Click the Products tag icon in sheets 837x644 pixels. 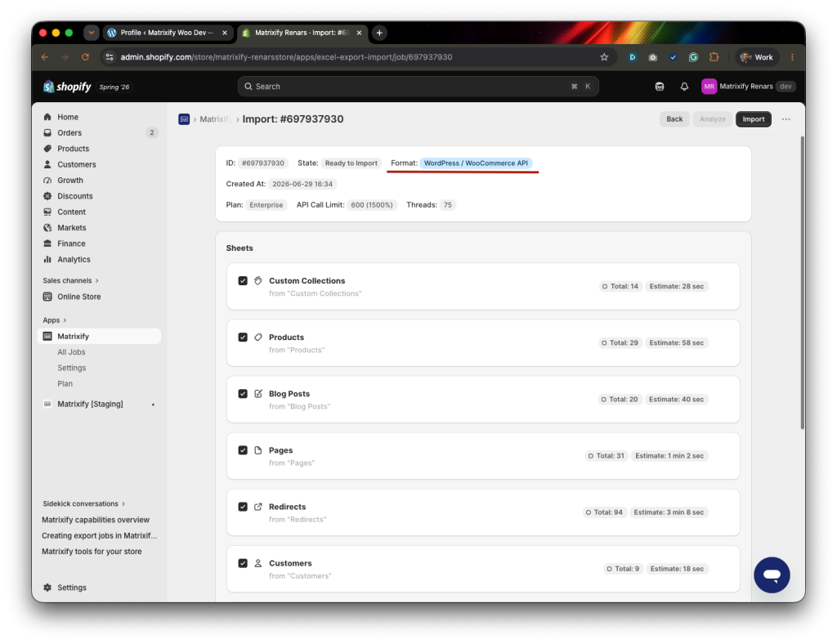(258, 338)
